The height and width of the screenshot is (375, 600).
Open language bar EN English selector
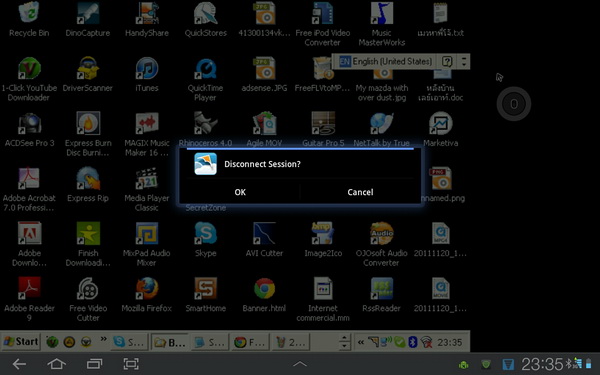point(386,61)
